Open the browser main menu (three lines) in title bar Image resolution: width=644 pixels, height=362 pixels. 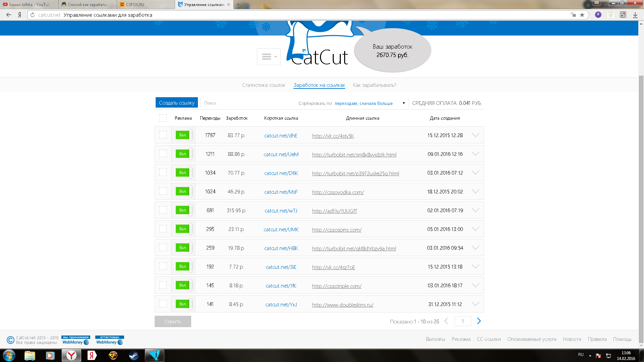coord(597,3)
